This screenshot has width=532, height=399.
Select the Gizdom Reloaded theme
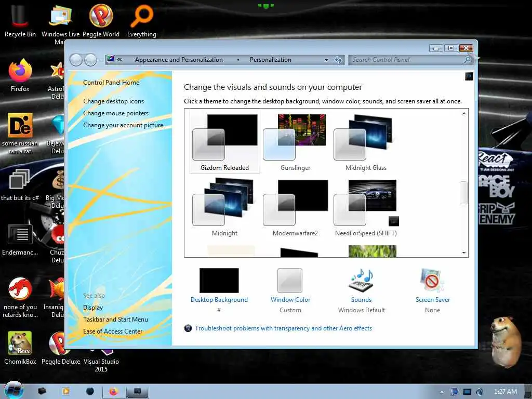click(x=224, y=141)
